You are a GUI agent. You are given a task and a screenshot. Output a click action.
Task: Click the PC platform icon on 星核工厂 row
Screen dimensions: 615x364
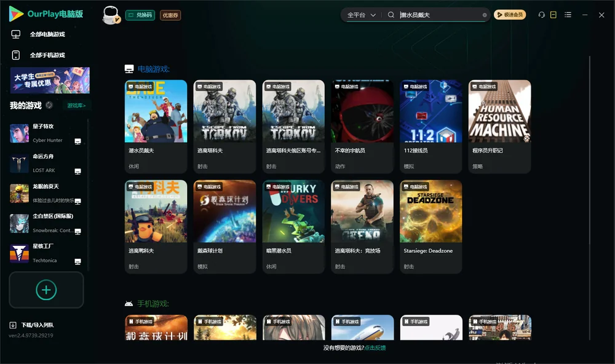click(x=77, y=262)
